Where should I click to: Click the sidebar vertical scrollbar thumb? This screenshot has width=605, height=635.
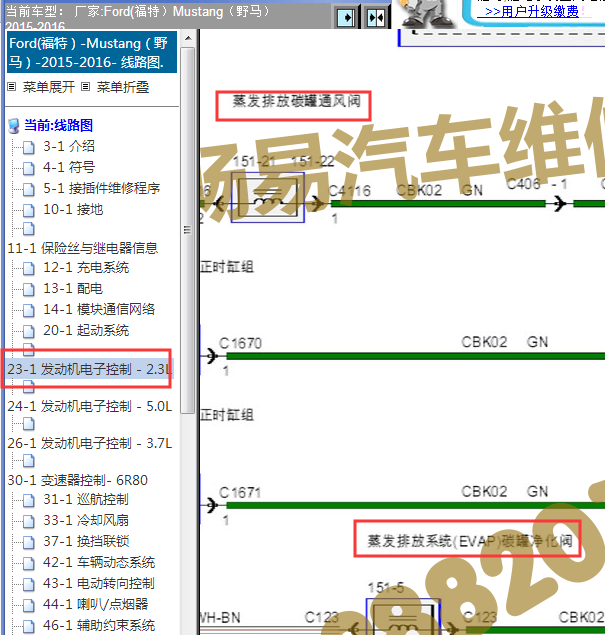(187, 230)
